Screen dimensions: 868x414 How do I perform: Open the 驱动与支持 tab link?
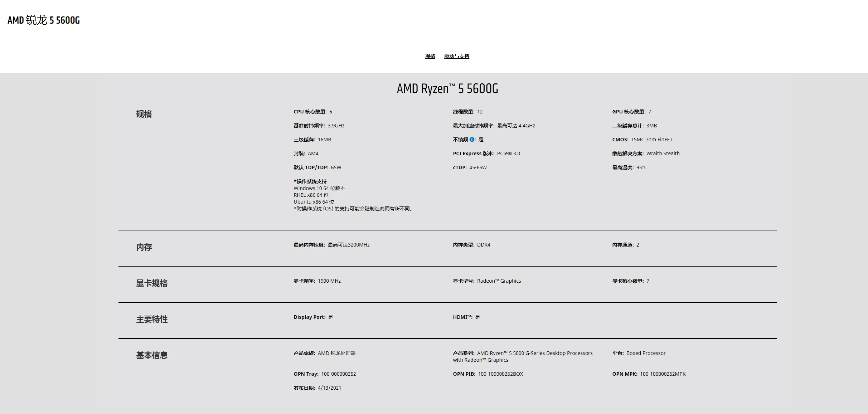(x=456, y=56)
